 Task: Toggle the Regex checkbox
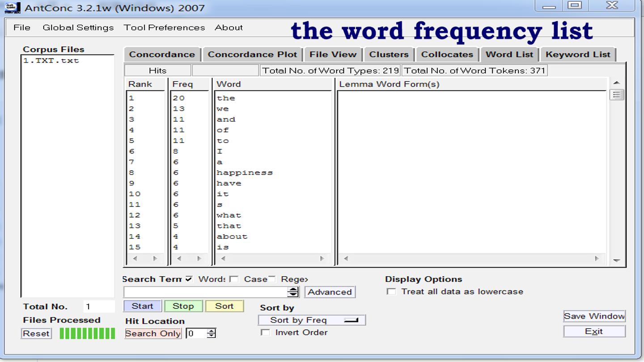271,279
